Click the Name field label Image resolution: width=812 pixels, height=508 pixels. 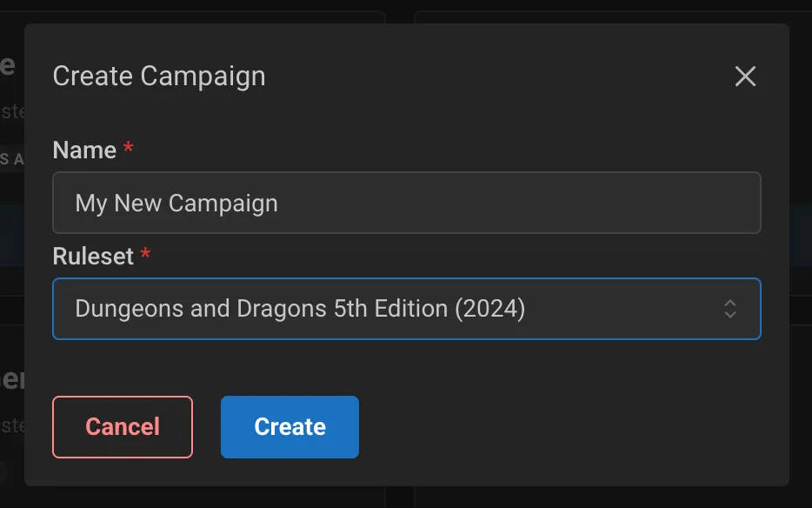click(83, 150)
